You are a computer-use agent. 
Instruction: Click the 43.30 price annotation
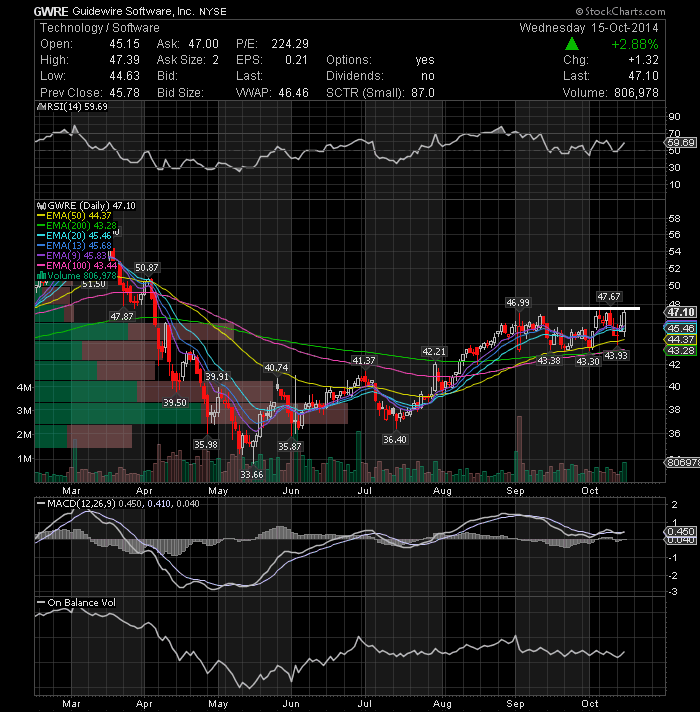tap(588, 361)
